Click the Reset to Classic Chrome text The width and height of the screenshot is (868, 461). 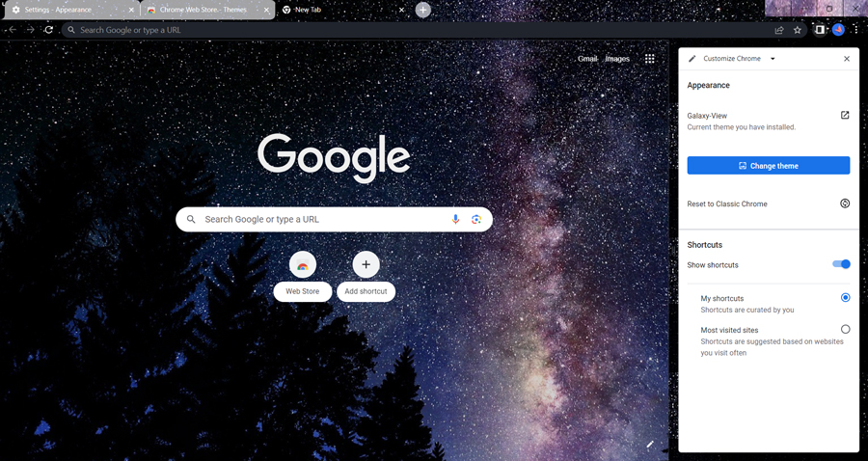click(727, 203)
